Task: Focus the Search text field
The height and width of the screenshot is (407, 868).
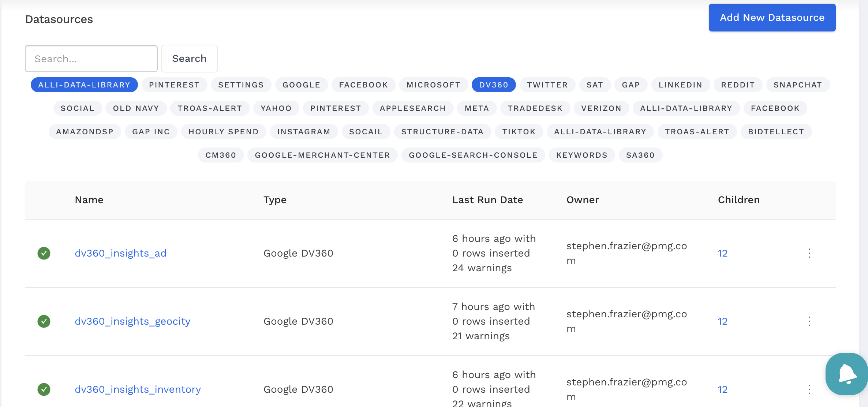Action: [91, 59]
